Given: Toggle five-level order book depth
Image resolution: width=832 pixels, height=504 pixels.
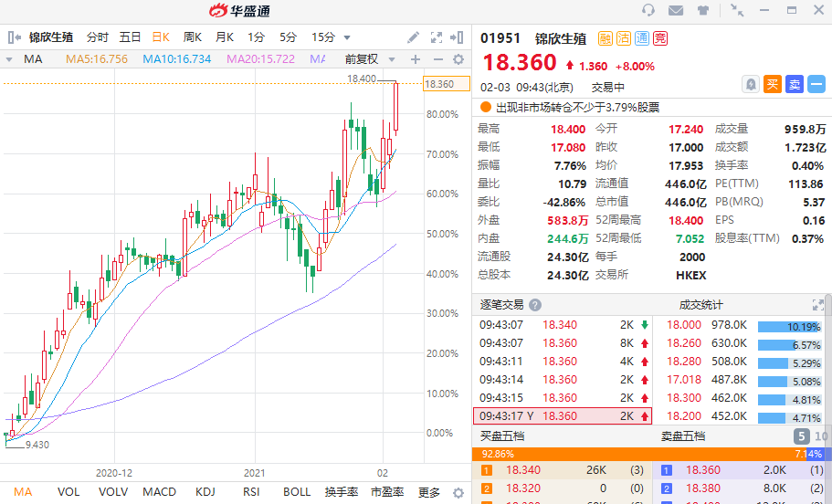Looking at the screenshot, I should 801,436.
